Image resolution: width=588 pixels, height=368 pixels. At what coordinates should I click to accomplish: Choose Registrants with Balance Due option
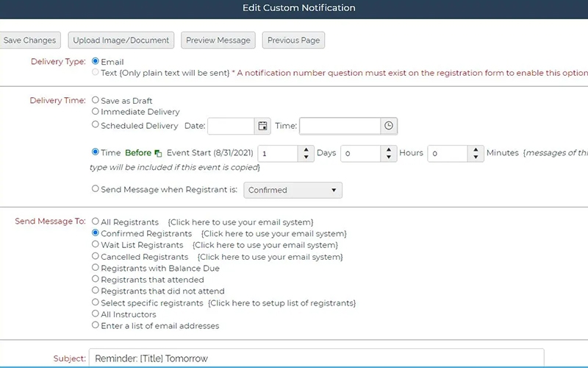point(96,269)
